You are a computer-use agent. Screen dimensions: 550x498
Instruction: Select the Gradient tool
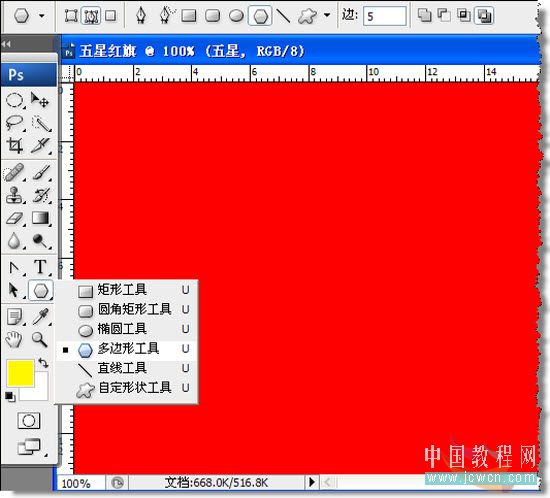pyautogui.click(x=41, y=218)
